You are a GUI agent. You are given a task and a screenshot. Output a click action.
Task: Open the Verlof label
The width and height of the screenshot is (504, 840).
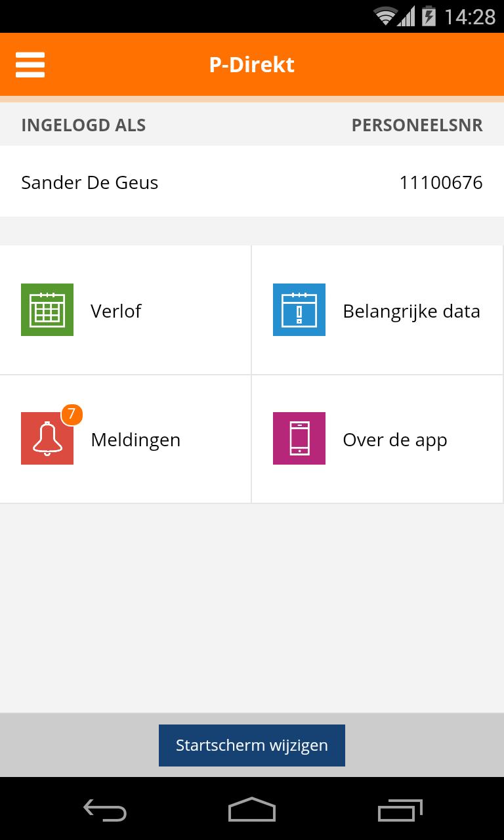116,311
